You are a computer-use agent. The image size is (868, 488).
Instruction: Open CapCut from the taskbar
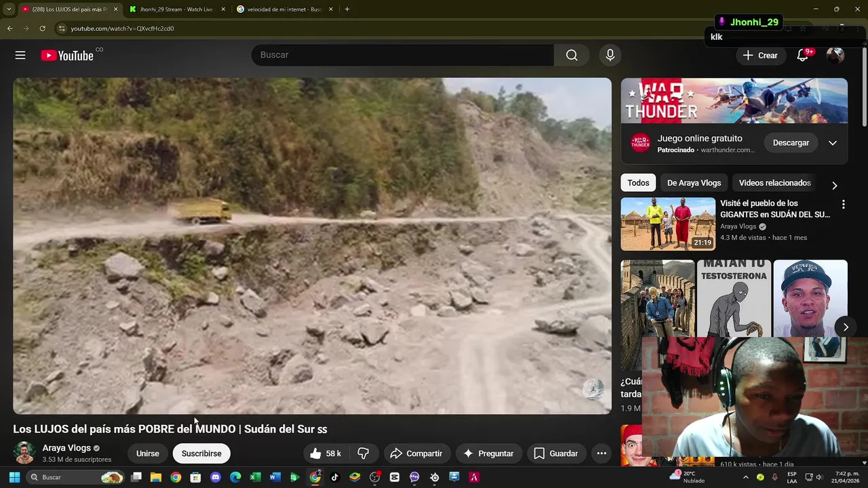395,477
